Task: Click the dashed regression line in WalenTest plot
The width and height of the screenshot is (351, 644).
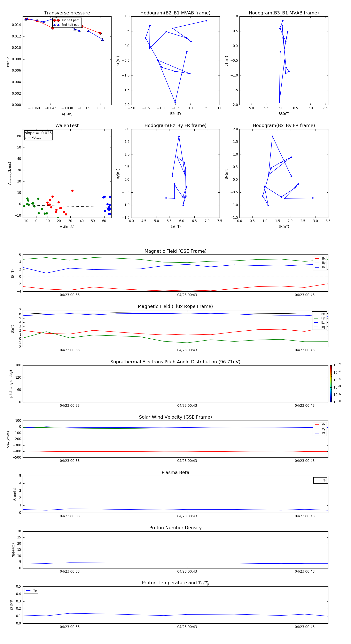Action: point(67,206)
